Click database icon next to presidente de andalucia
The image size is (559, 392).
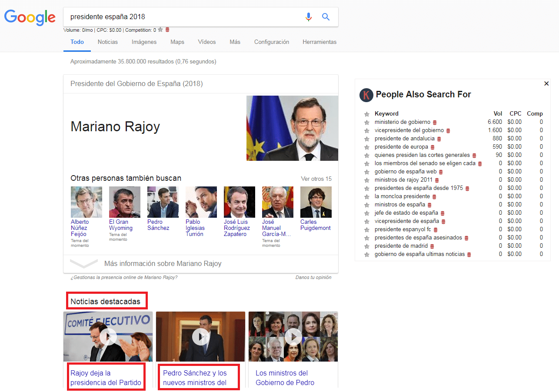point(439,139)
